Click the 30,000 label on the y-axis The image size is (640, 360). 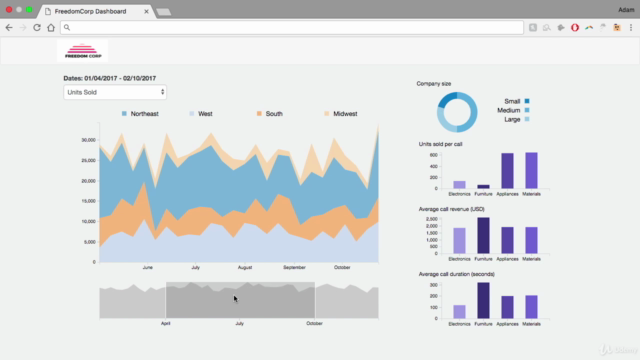(88, 140)
